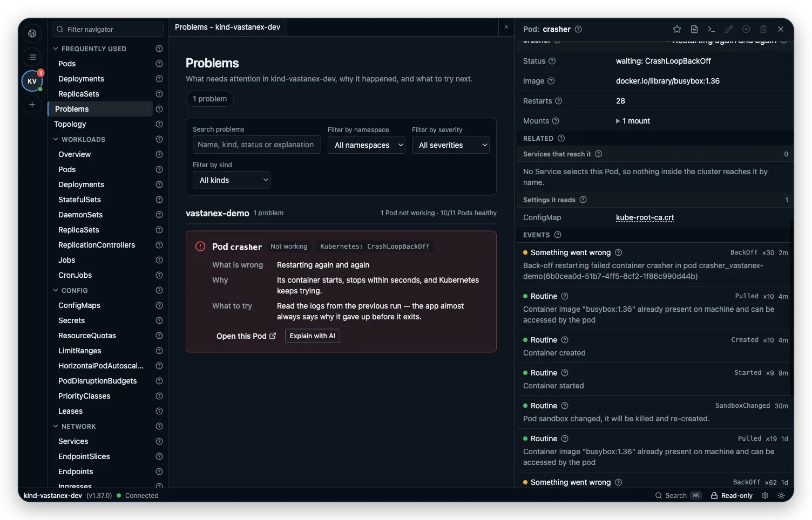Toggle the Read-only lock in status bar

pyautogui.click(x=732, y=495)
